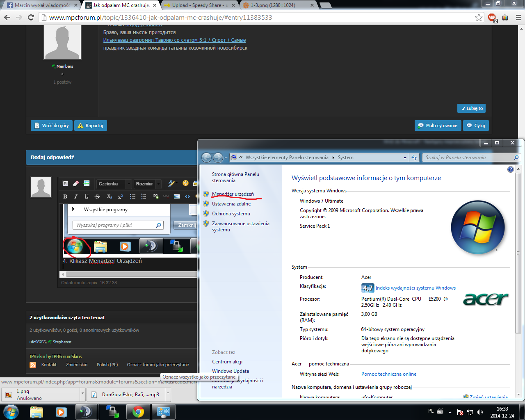Open the Rozmiar size dropdown

pyautogui.click(x=148, y=184)
